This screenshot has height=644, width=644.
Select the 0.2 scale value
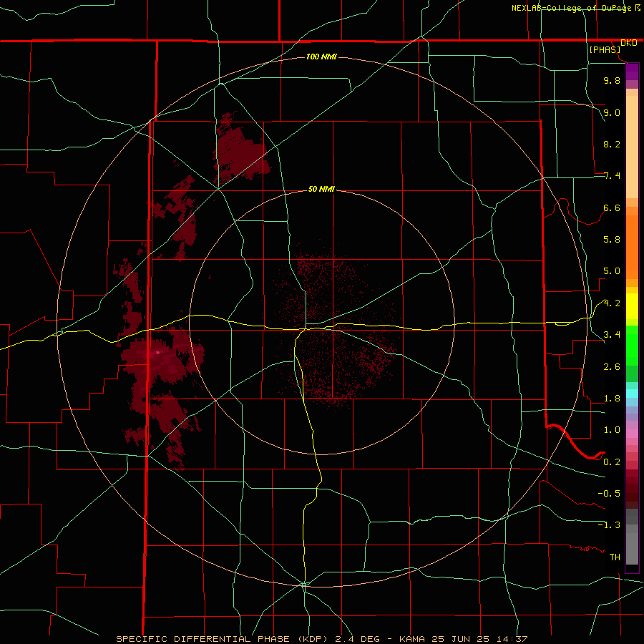pos(612,462)
